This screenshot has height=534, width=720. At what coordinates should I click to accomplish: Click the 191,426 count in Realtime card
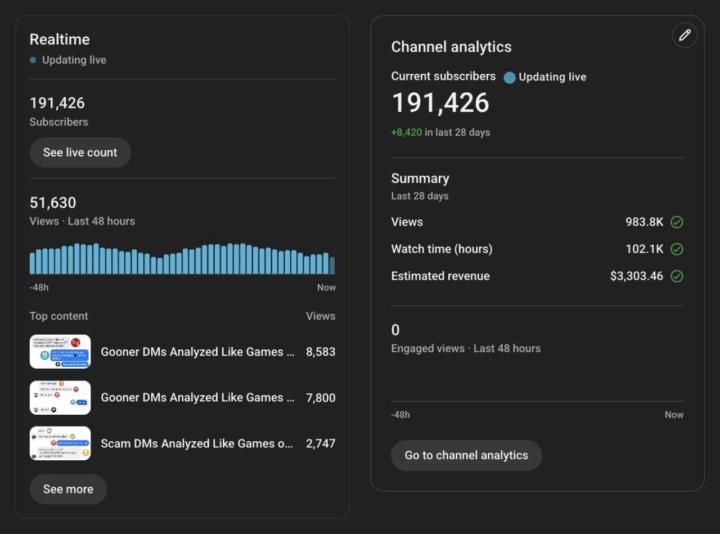click(x=57, y=103)
